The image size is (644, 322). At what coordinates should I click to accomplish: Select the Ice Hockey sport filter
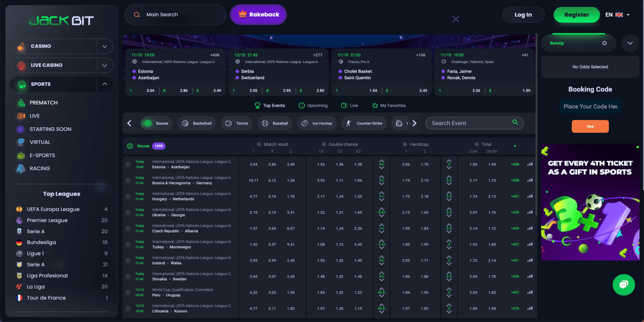[317, 123]
